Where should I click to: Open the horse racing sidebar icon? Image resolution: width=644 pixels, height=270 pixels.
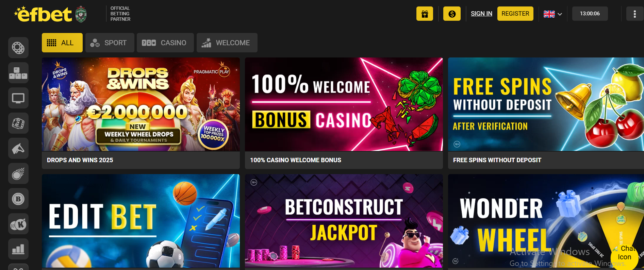coord(18,148)
